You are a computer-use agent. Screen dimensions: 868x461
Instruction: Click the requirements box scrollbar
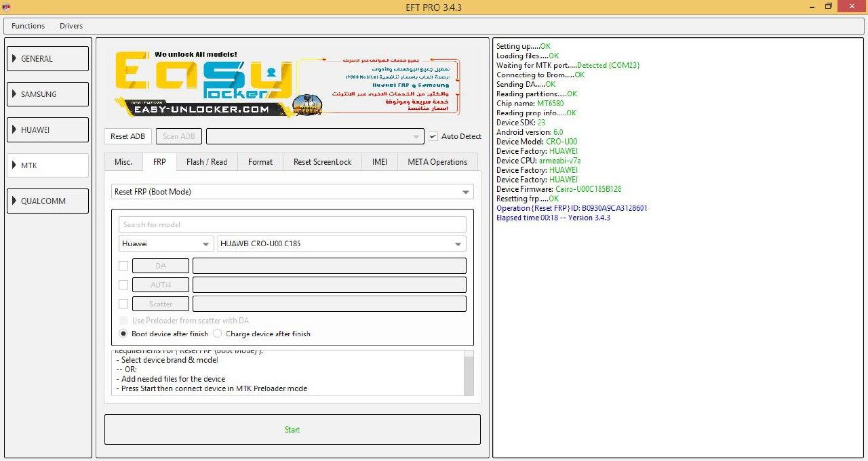pos(469,373)
